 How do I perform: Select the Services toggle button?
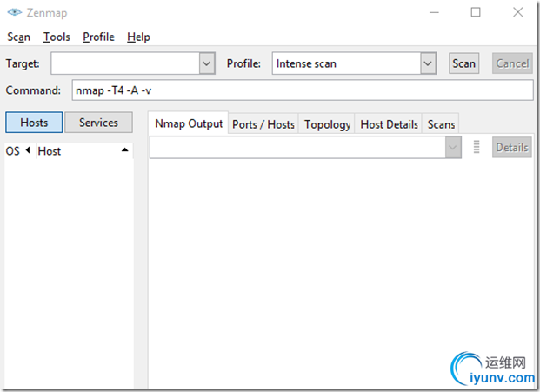click(98, 123)
